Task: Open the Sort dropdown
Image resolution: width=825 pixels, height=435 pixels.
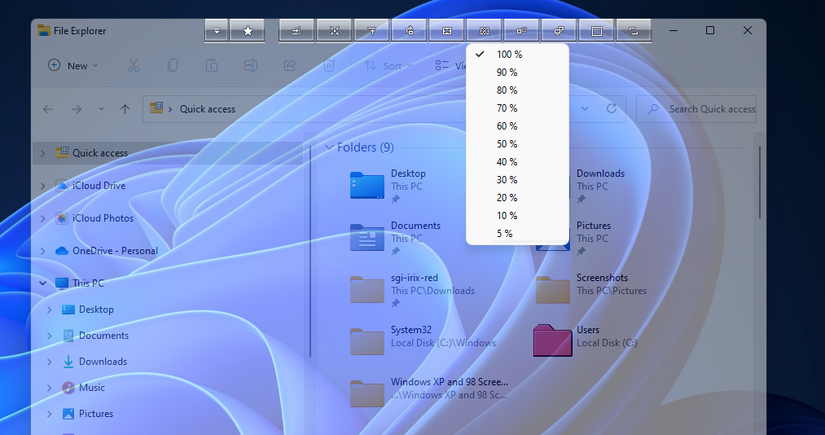Action: point(388,66)
